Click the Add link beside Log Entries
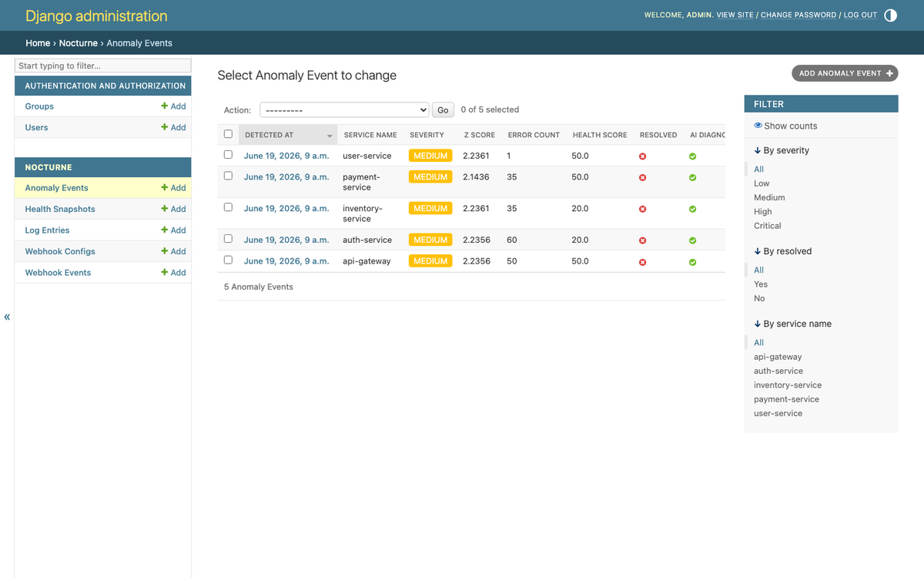 click(173, 230)
